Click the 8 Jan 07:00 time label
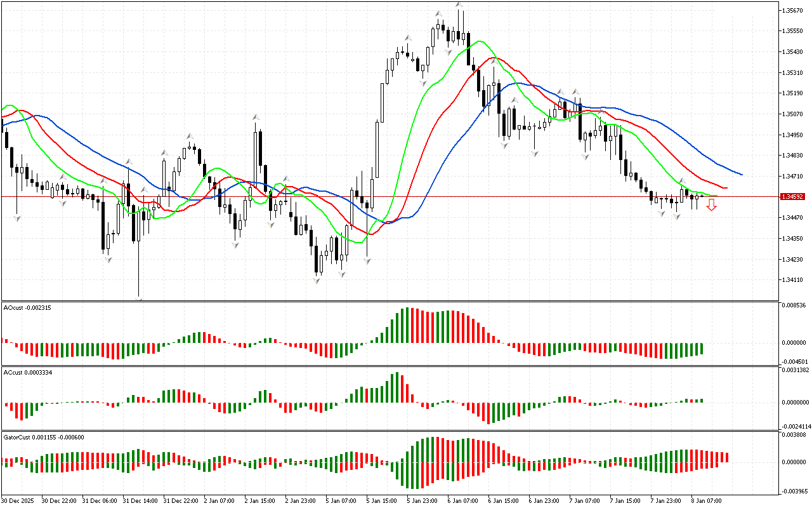812x508 pixels. [707, 500]
